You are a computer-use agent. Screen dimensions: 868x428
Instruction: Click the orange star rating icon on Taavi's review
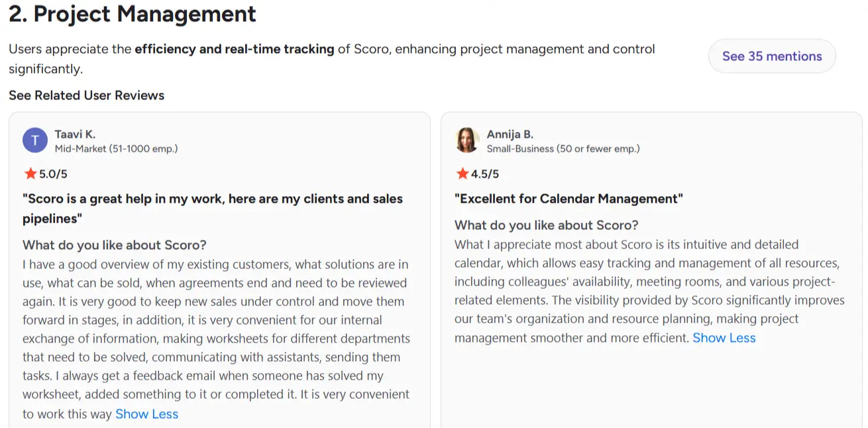[x=30, y=174]
